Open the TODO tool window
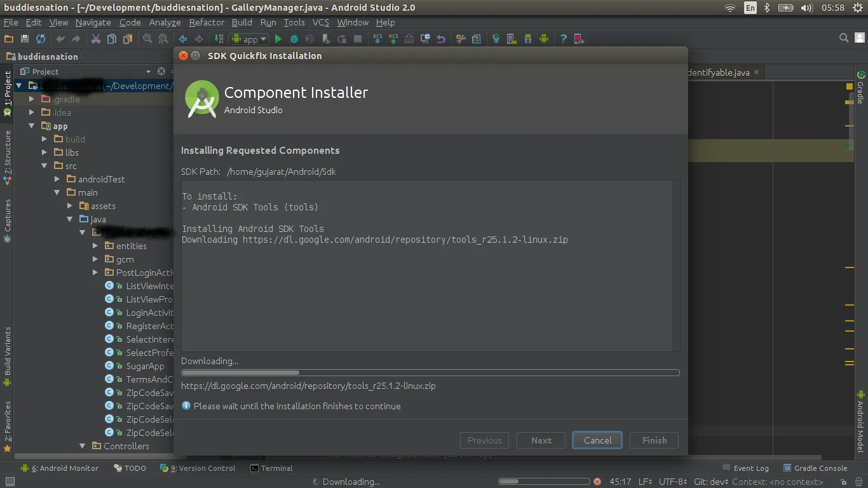Image resolution: width=868 pixels, height=488 pixels. [130, 468]
